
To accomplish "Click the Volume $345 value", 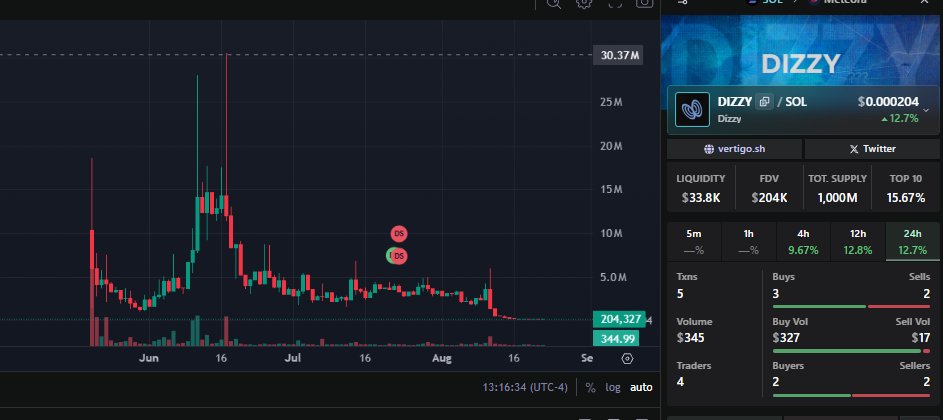I will coord(690,338).
